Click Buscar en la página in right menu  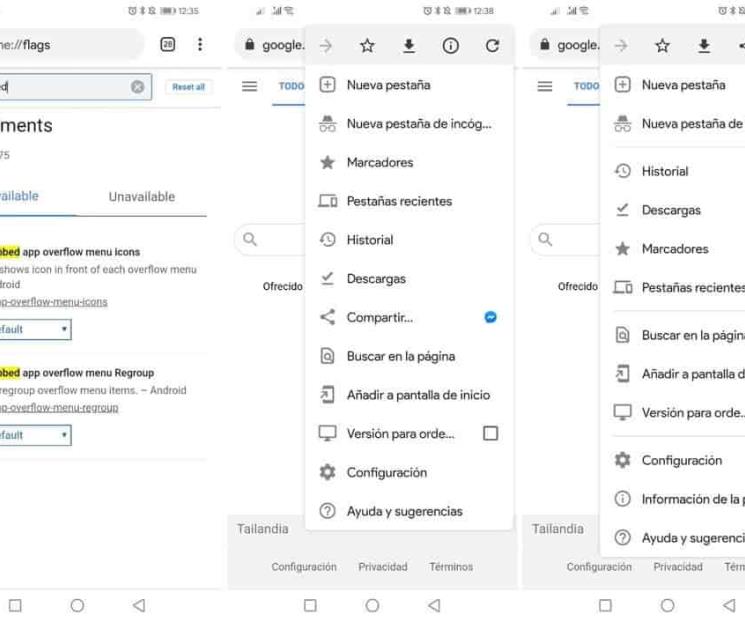tap(673, 335)
